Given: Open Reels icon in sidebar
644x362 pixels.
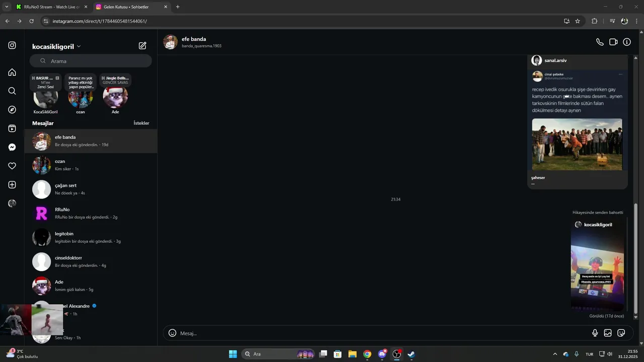Looking at the screenshot, I should (12, 129).
